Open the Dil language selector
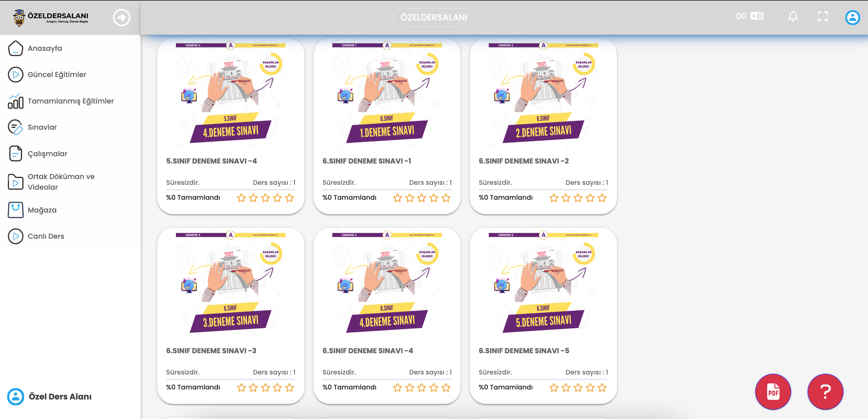868x419 pixels. 749,16
